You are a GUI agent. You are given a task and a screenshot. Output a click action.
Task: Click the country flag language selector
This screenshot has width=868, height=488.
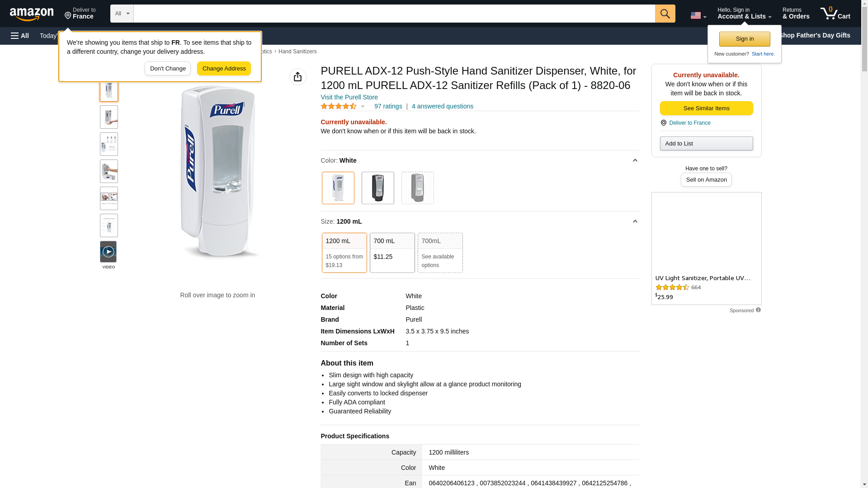[x=698, y=15]
